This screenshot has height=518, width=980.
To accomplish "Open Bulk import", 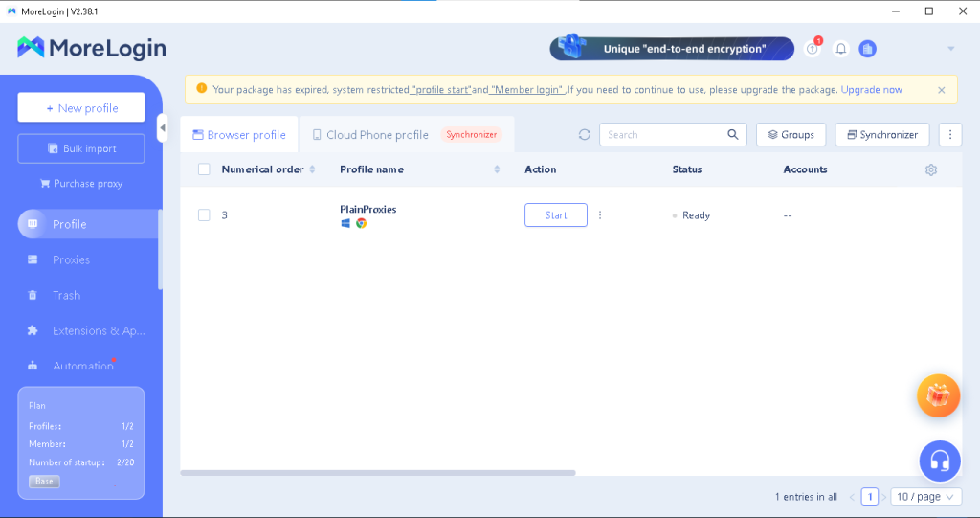I will point(81,148).
